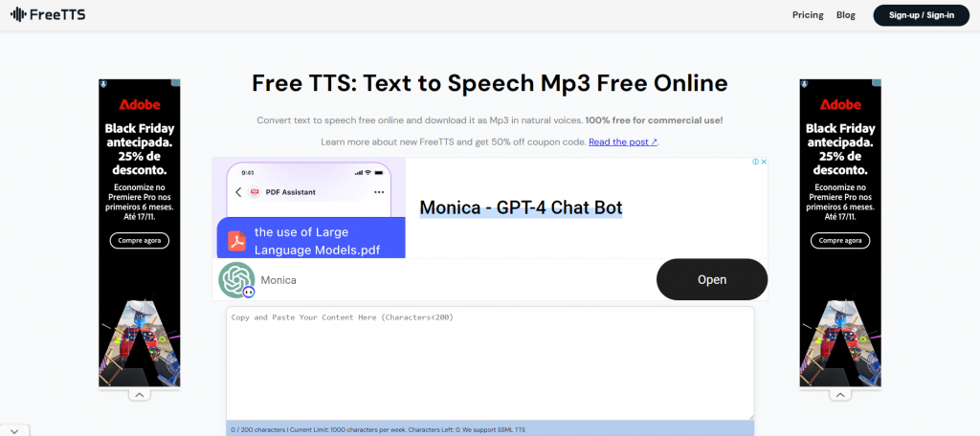Click the bottom-left down chevron
This screenshot has width=980, height=436.
(x=14, y=430)
